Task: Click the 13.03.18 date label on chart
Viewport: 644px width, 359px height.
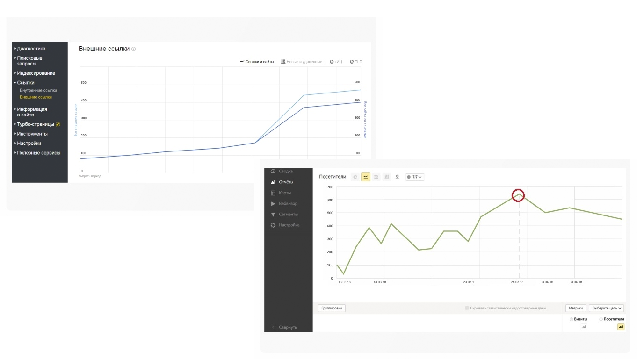Action: coord(344,282)
